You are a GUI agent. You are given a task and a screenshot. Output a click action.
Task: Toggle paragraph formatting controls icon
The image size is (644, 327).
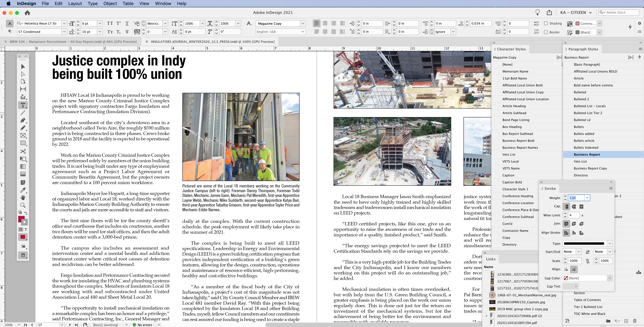[x=10, y=31]
